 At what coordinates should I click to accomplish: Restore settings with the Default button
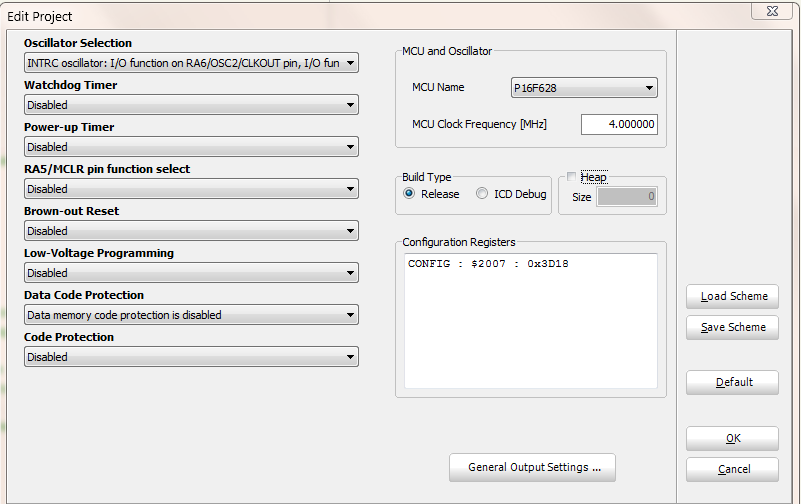coord(733,382)
